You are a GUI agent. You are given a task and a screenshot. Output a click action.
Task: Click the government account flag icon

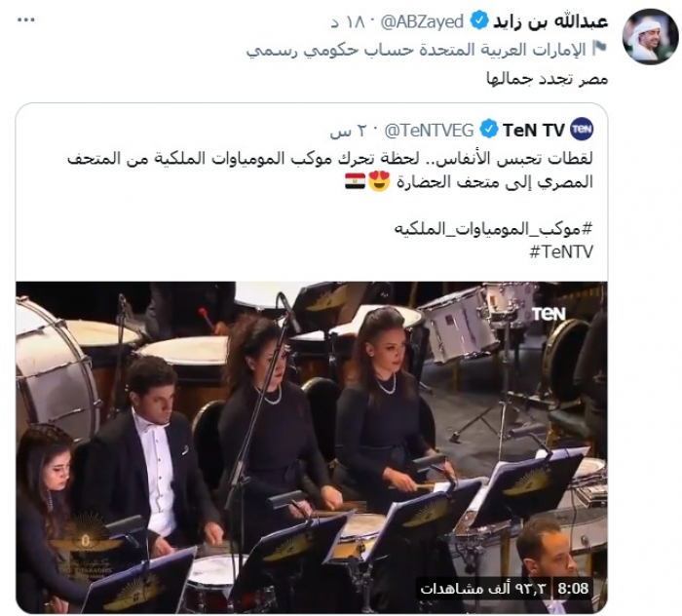599,49
